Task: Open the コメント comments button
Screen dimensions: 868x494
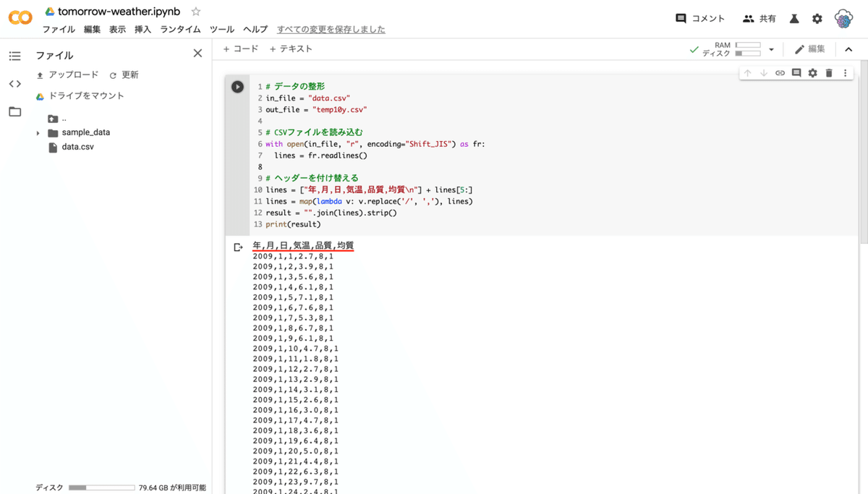Action: 700,19
